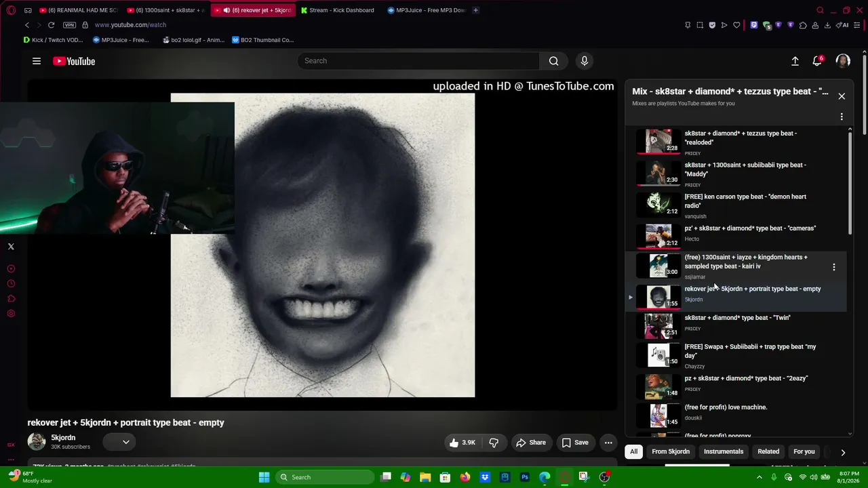This screenshot has width=868, height=488.
Task: Open Microsoft Edge from taskbar
Action: (545, 477)
